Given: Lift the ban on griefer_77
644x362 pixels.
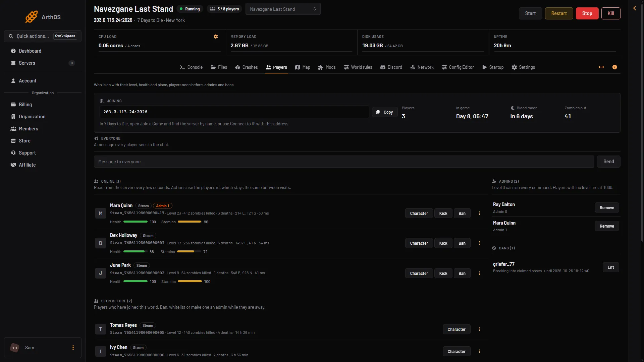Looking at the screenshot, I should coord(611,267).
